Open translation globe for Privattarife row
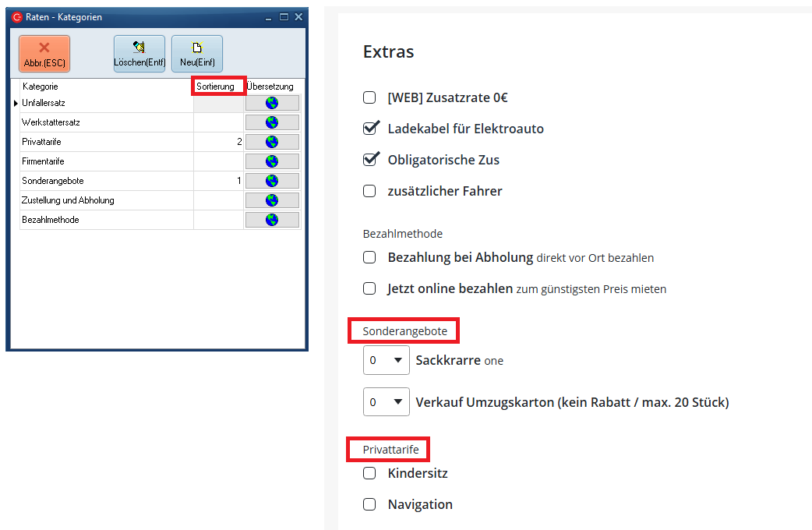 pos(272,142)
